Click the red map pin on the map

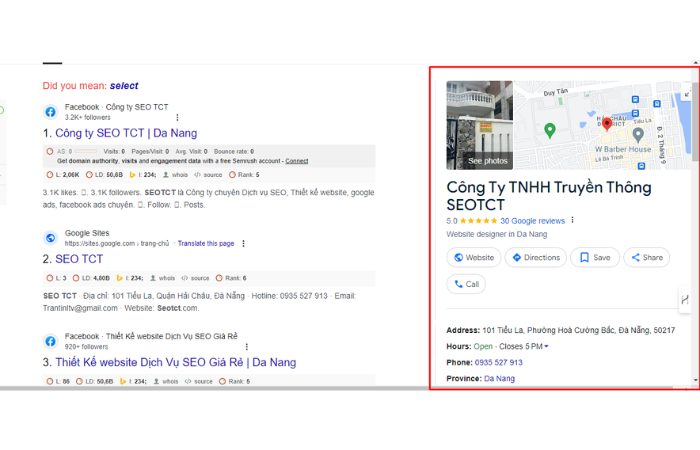pyautogui.click(x=607, y=124)
